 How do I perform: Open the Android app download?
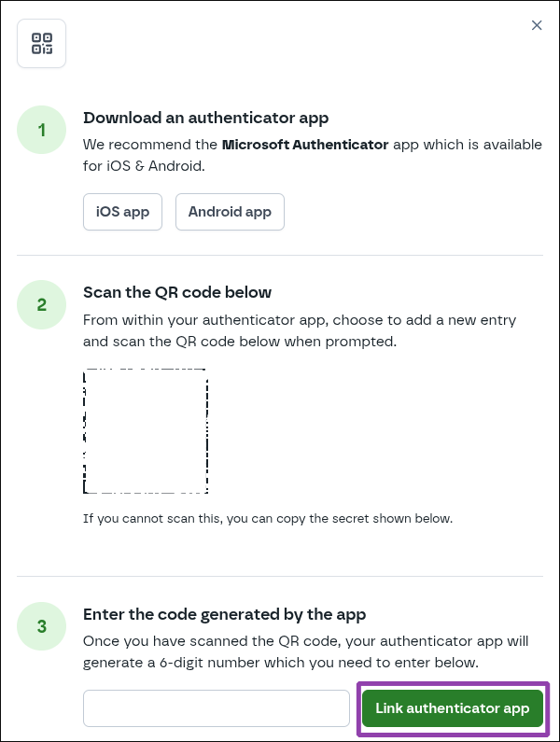[230, 212]
